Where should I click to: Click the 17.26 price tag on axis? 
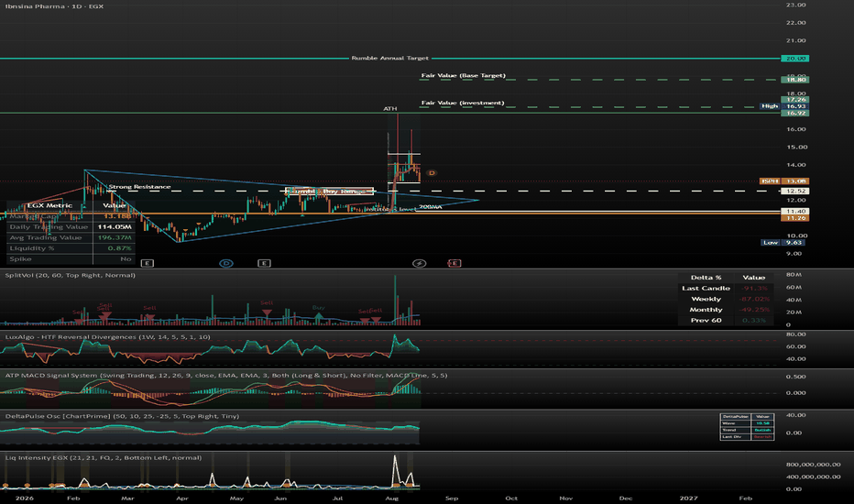(794, 100)
